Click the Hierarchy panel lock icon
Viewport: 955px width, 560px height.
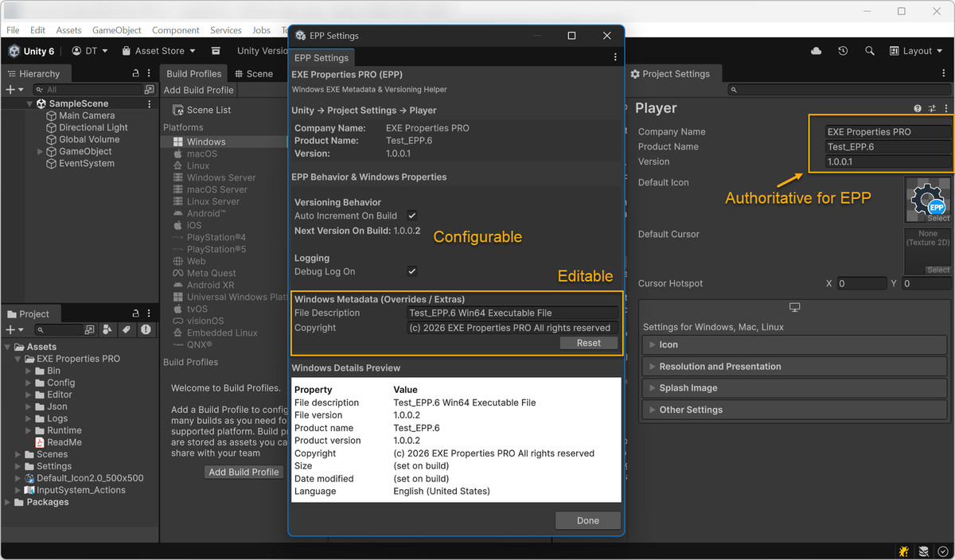(136, 73)
